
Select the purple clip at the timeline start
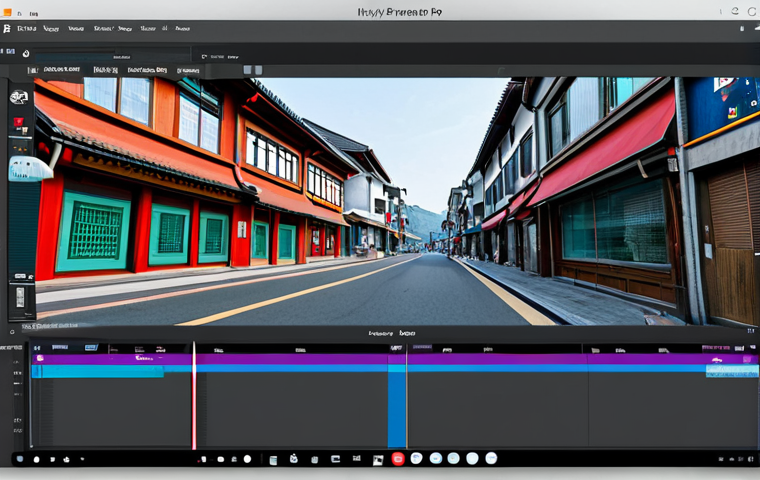[x=111, y=359]
